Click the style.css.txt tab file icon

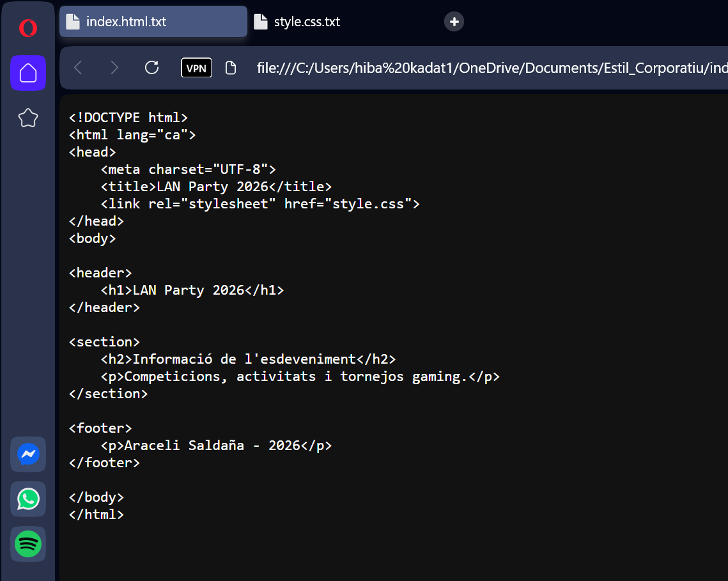[x=261, y=21]
